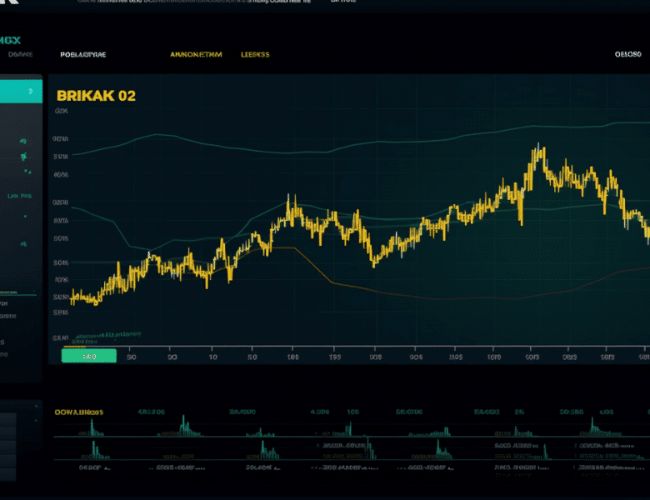The image size is (650, 500).
Task: Select first volume histogram in lower panel
Action: (x=92, y=428)
